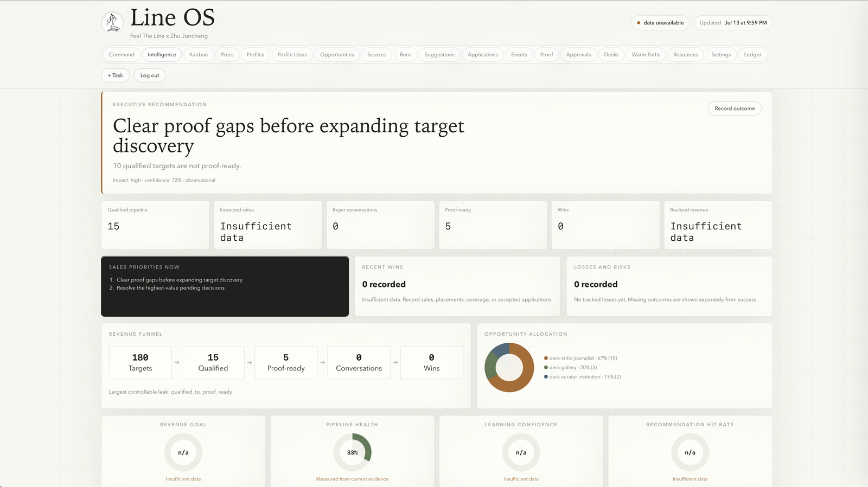
Task: Open the Warm Paths tab
Action: coord(646,55)
